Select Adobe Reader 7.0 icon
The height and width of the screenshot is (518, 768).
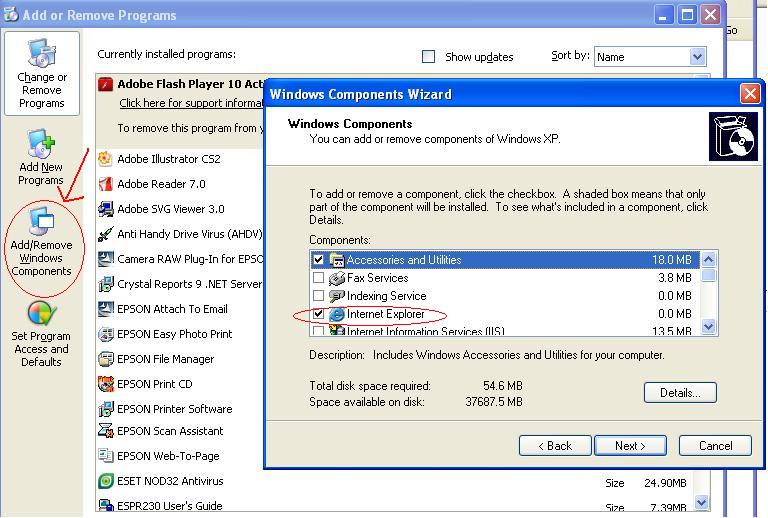105,184
